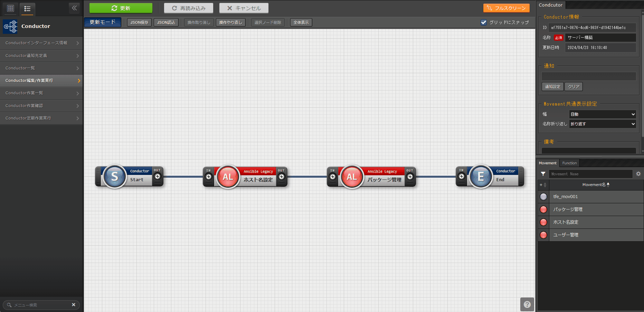Click OUT connector on Start node
644x312 pixels.
tap(158, 176)
